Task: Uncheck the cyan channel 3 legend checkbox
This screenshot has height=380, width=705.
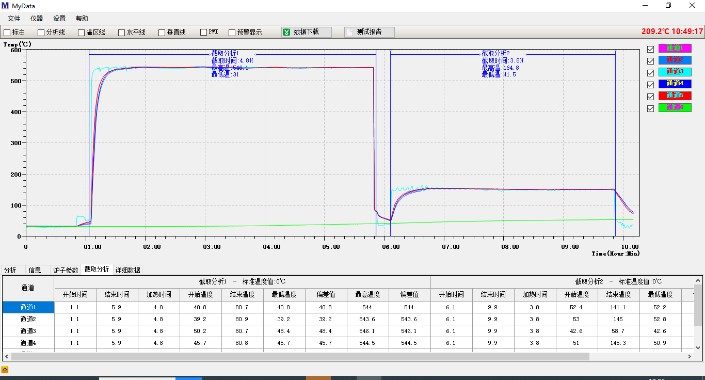Action: [650, 73]
